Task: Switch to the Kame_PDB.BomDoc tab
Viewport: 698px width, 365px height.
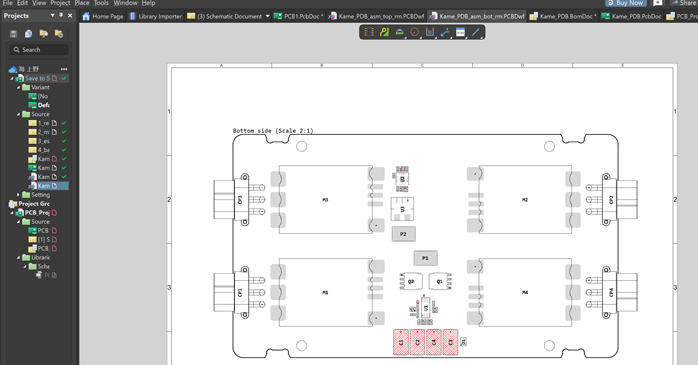Action: [x=563, y=16]
